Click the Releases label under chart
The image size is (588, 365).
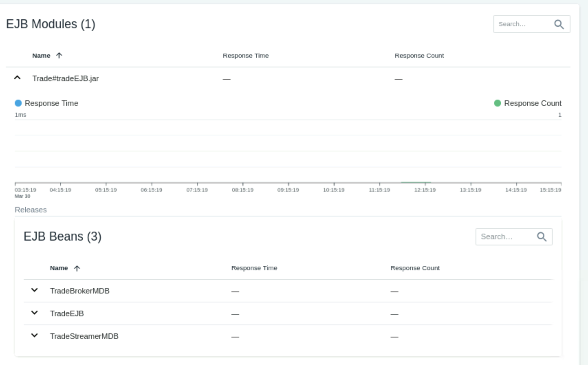31,210
